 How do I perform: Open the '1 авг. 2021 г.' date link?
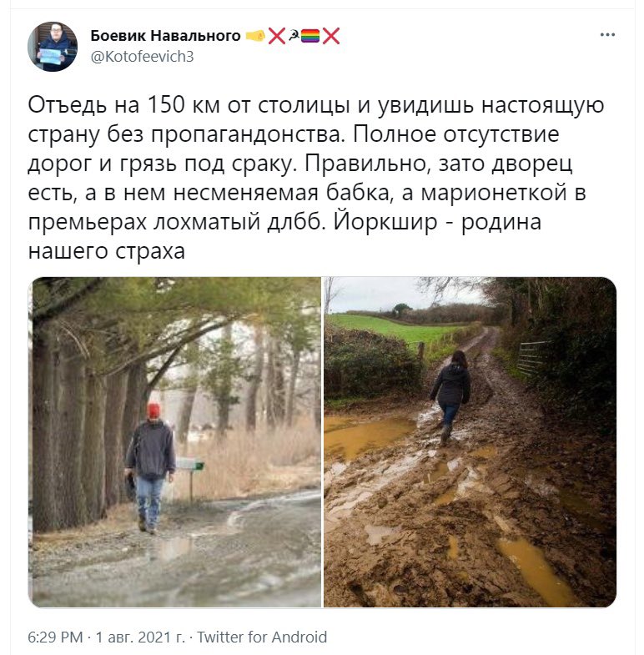pos(140,637)
